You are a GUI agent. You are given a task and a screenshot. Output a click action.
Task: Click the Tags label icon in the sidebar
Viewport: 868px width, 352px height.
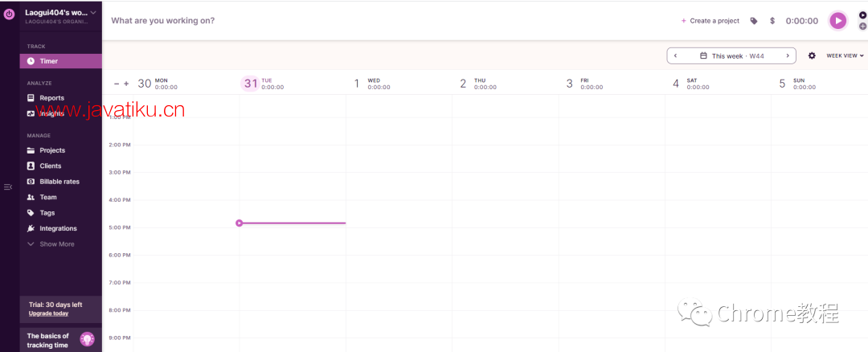click(31, 212)
